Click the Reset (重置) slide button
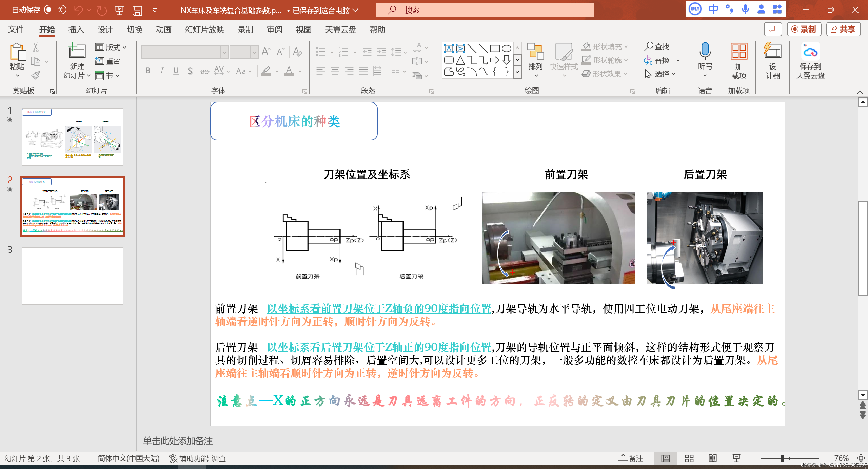 pyautogui.click(x=108, y=61)
